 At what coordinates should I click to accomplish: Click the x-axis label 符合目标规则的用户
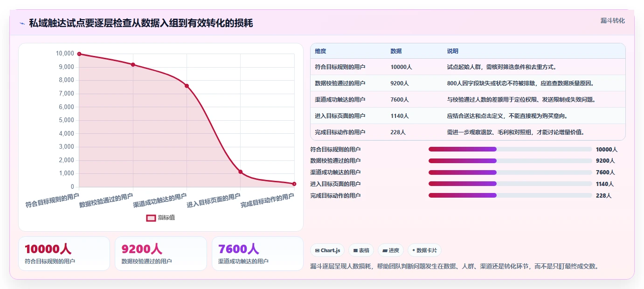tap(52, 200)
